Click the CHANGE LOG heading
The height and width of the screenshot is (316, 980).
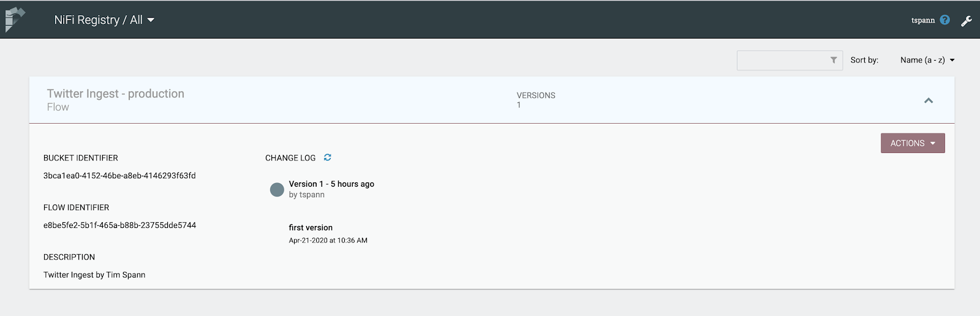[x=290, y=158]
